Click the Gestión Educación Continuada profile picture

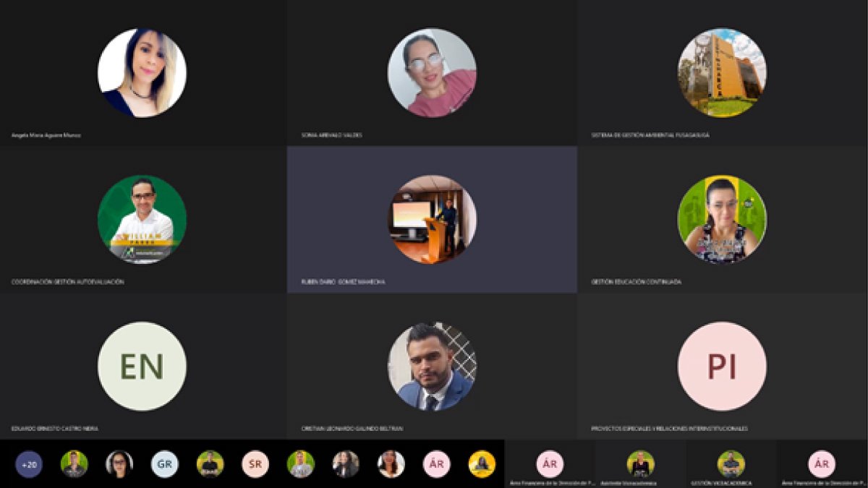722,220
